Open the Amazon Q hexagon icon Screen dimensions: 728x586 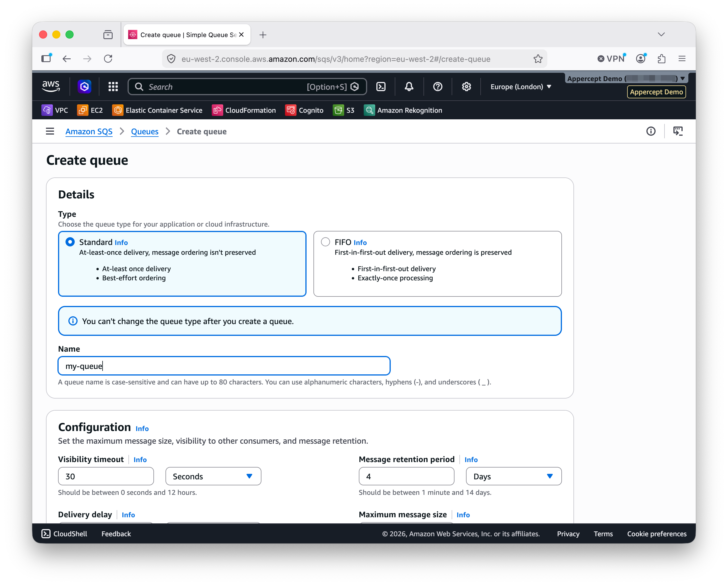point(84,87)
